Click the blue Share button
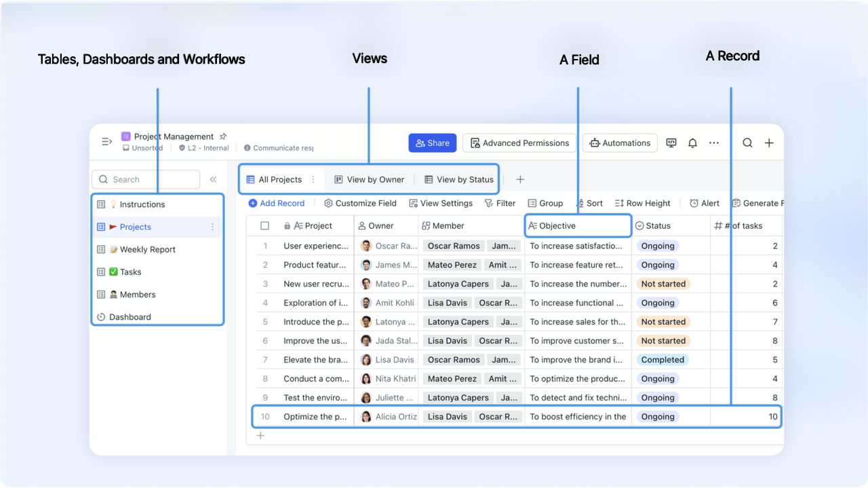 click(432, 143)
